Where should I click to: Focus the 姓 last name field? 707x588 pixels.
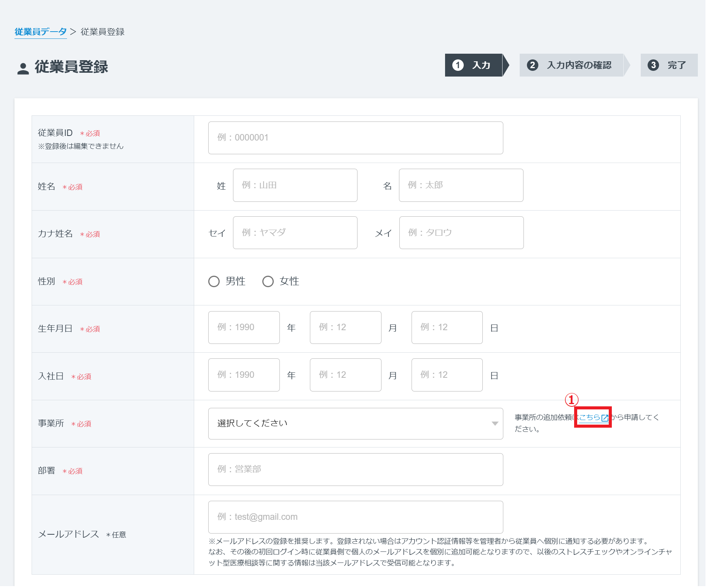click(x=295, y=185)
